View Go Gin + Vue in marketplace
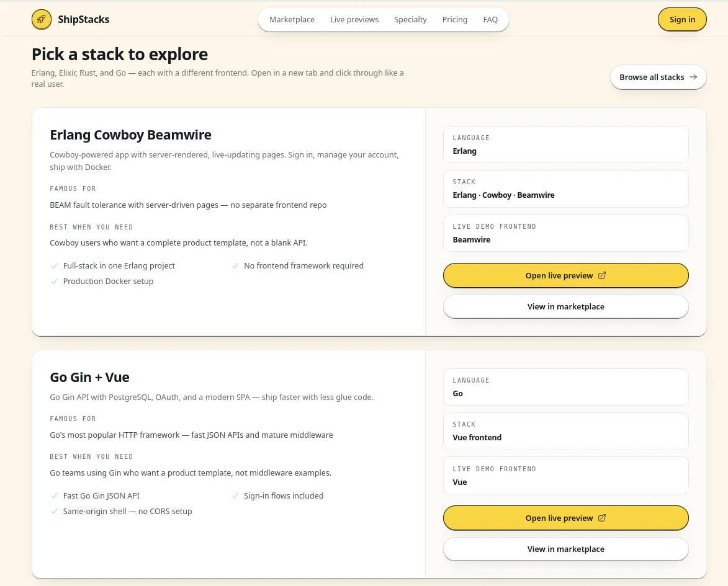The height and width of the screenshot is (586, 728). point(565,549)
